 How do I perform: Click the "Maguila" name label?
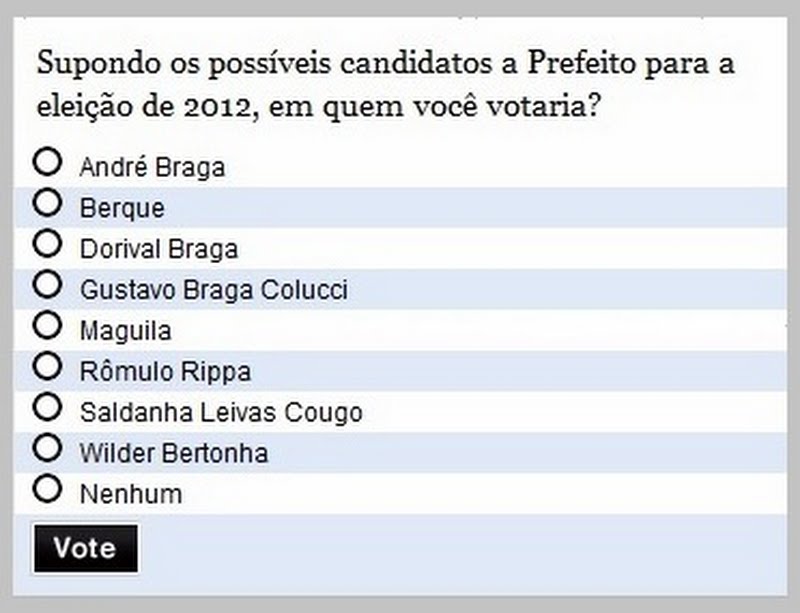[125, 331]
